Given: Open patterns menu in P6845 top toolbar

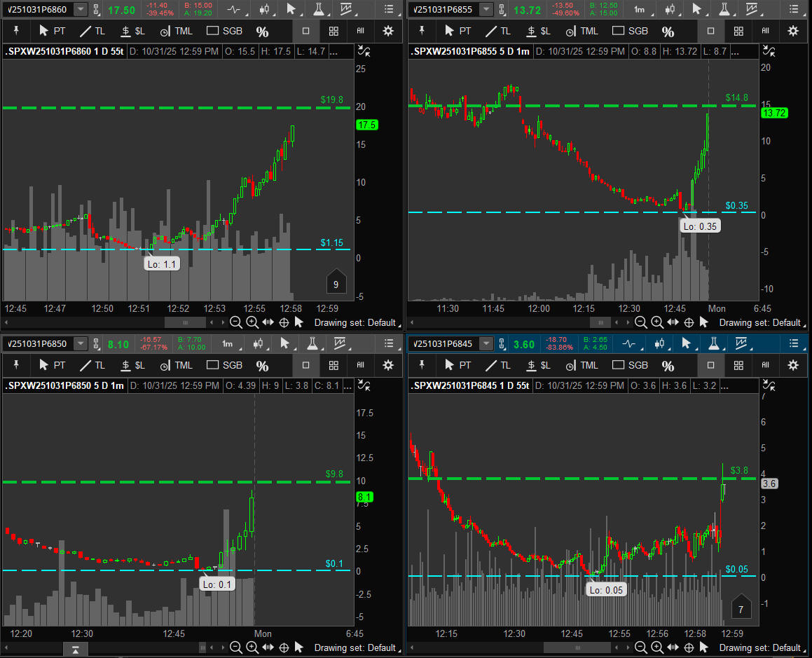Looking at the screenshot, I should pos(751,343).
